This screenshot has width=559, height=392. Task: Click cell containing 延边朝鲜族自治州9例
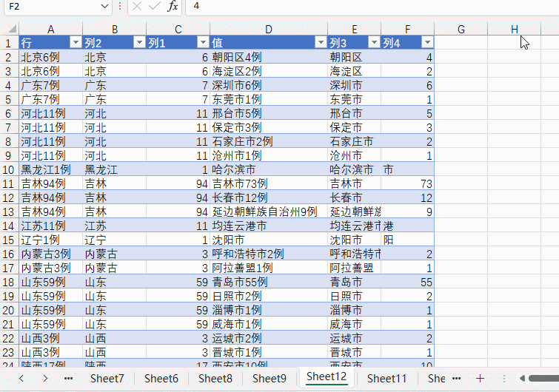[269, 212]
